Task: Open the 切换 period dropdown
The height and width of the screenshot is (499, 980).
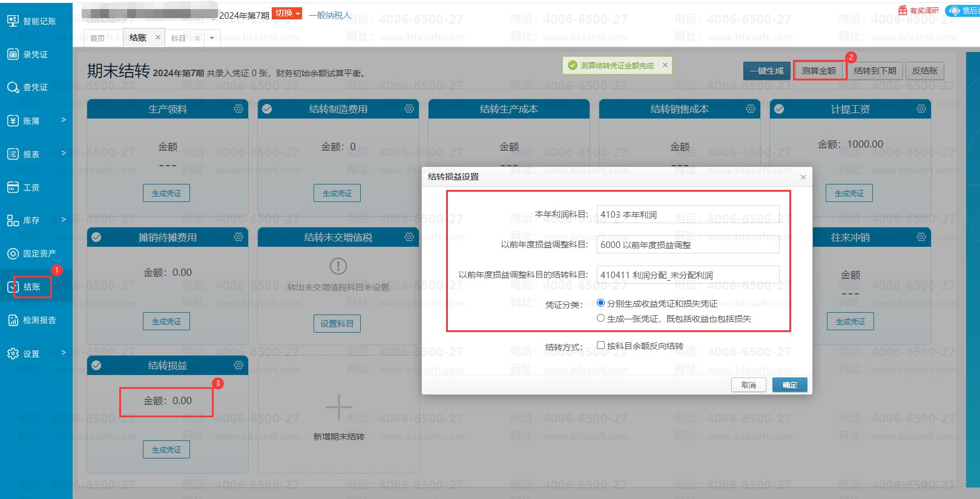Action: tap(286, 13)
